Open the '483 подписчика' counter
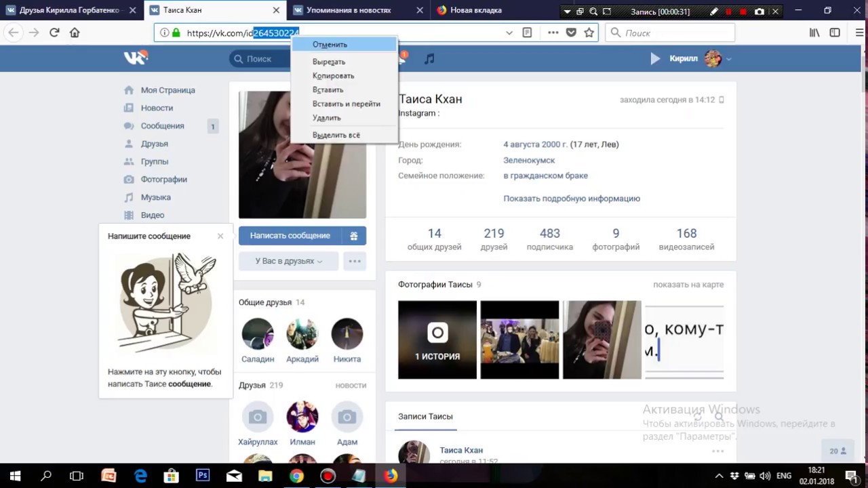This screenshot has height=488, width=868. pos(550,239)
